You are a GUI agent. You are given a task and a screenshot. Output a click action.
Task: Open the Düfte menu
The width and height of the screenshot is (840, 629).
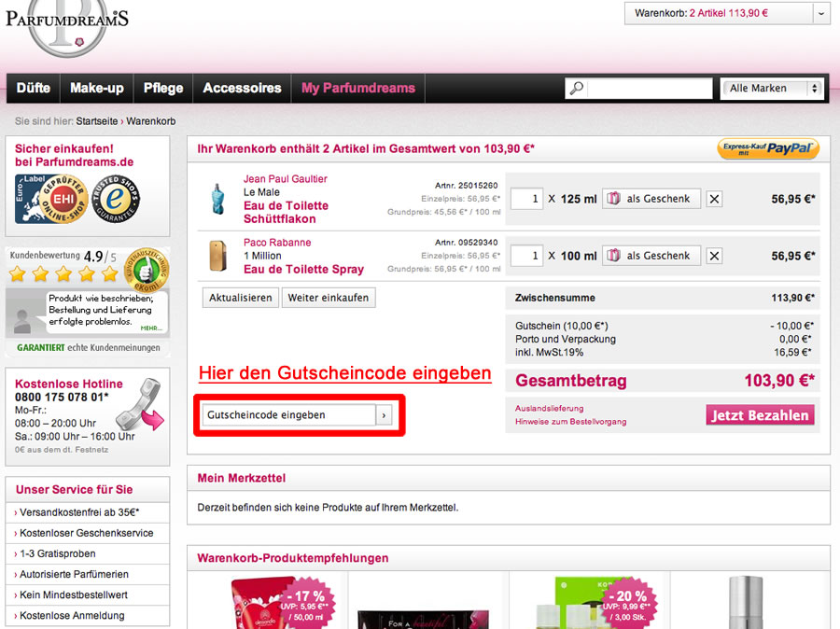[x=34, y=88]
